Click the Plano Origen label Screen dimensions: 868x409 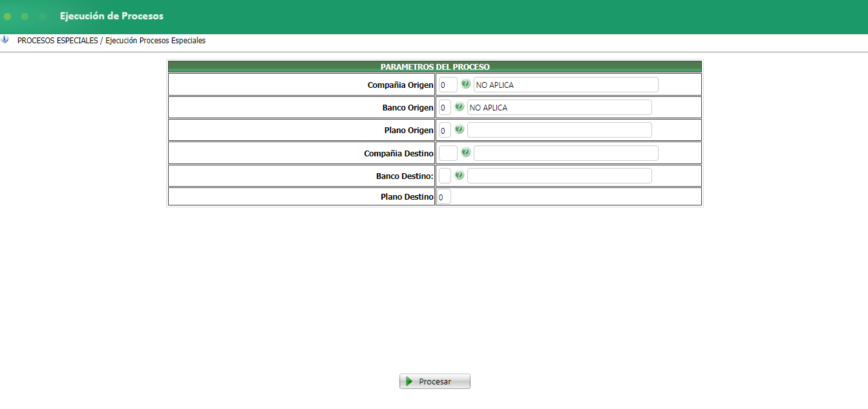coord(408,130)
